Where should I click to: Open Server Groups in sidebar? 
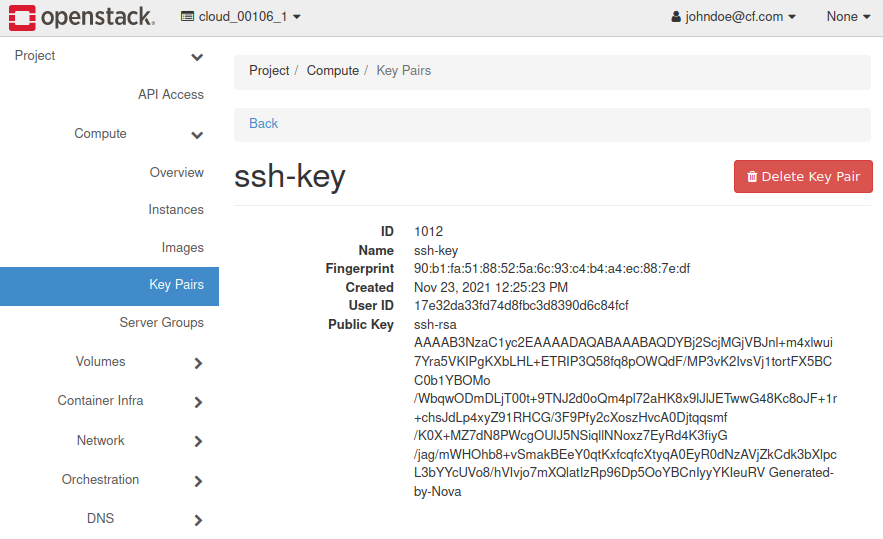[161, 323]
